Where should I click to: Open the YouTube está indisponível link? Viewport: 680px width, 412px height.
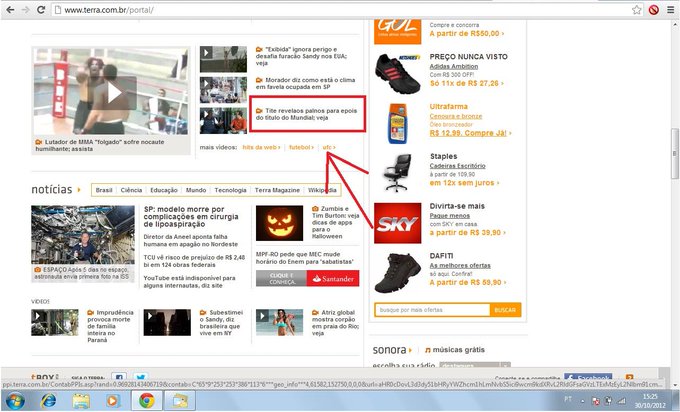[189, 281]
